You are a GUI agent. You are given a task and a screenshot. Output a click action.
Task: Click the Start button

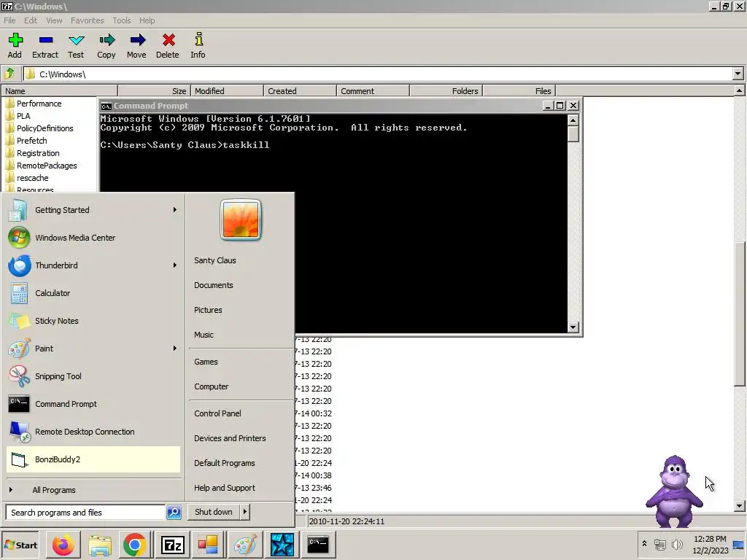point(20,545)
